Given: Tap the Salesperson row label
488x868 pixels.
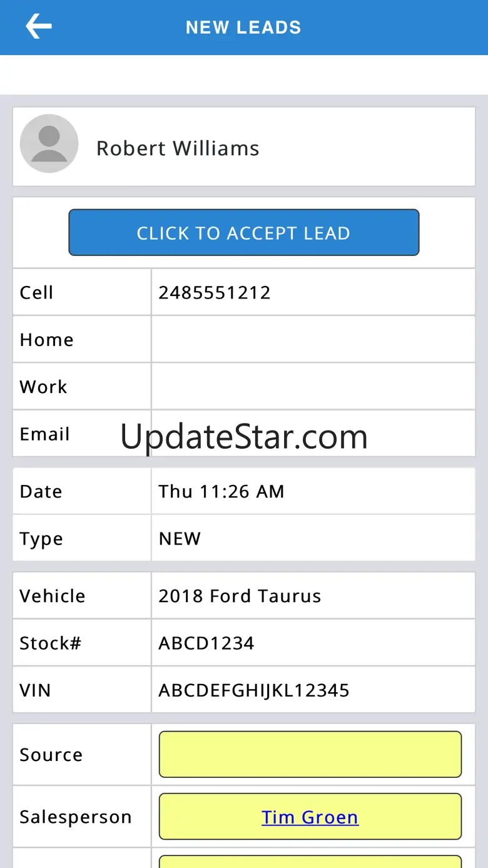Looking at the screenshot, I should (76, 817).
